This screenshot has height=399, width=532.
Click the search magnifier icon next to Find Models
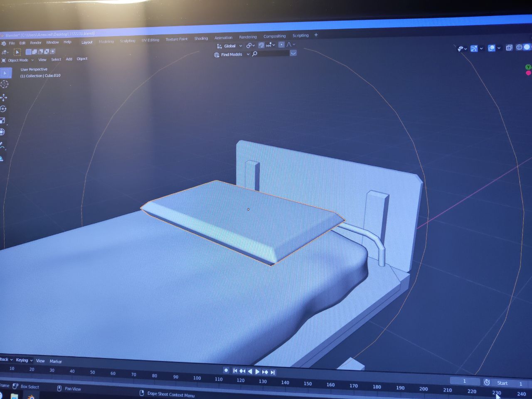point(255,54)
